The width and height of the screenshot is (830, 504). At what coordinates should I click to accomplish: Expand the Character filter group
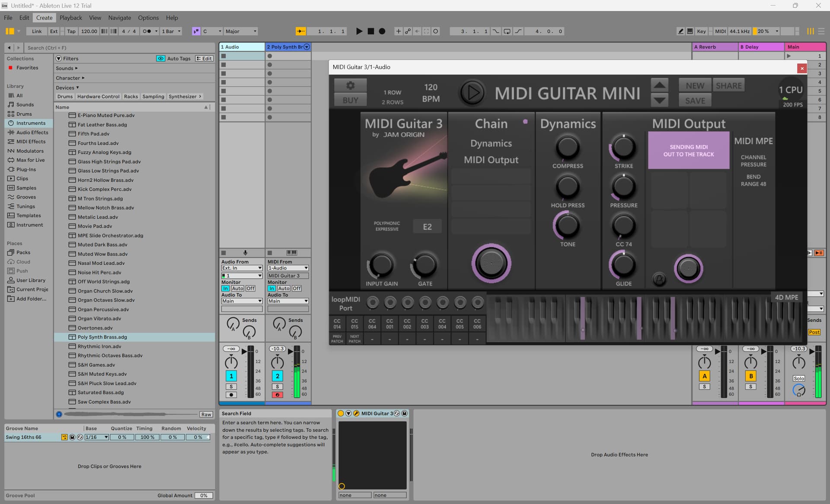(70, 78)
